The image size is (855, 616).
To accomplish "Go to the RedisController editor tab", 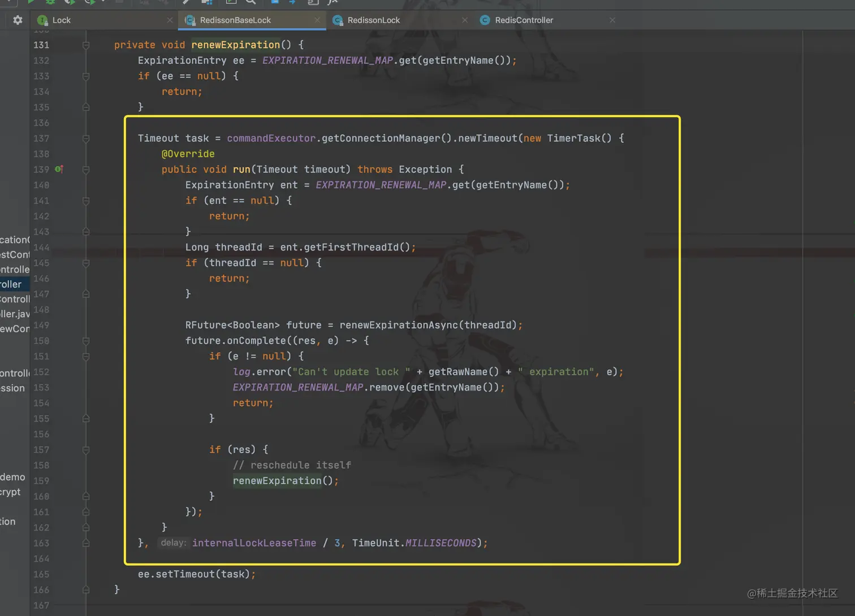I will click(524, 20).
